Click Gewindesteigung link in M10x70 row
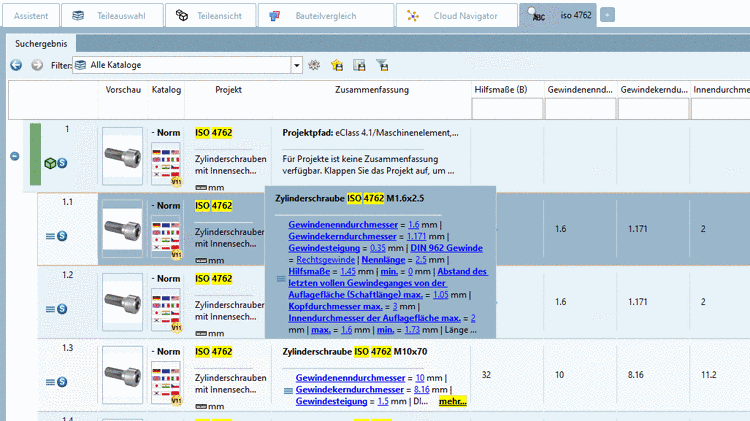The width and height of the screenshot is (750, 421). (x=331, y=401)
